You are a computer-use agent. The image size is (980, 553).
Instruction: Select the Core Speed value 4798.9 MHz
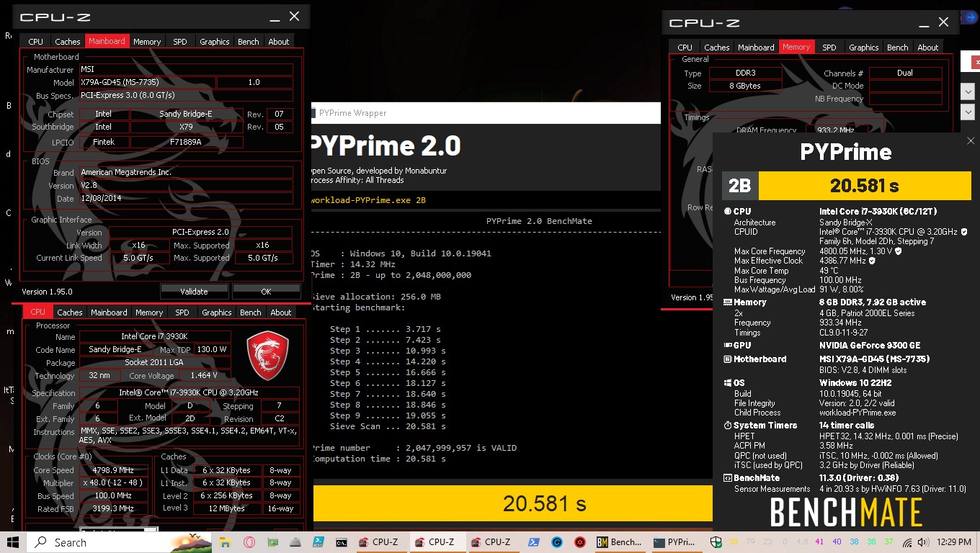(x=113, y=470)
